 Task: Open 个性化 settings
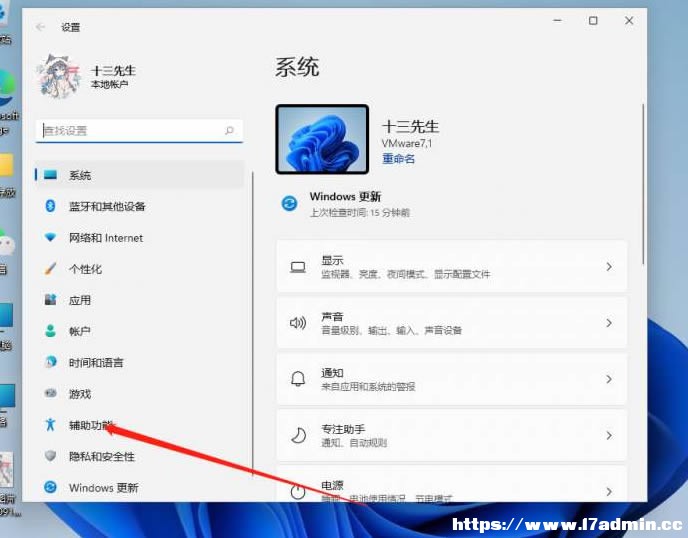click(x=139, y=269)
